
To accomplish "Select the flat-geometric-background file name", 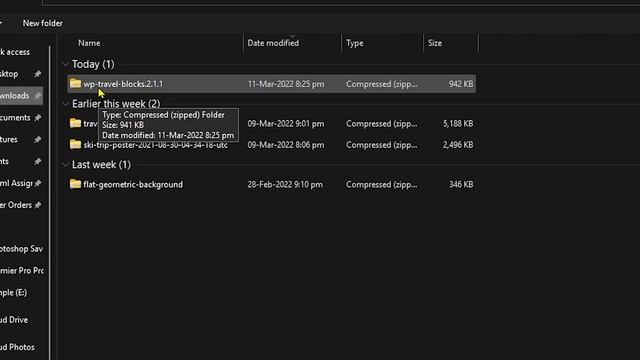I will (133, 184).
